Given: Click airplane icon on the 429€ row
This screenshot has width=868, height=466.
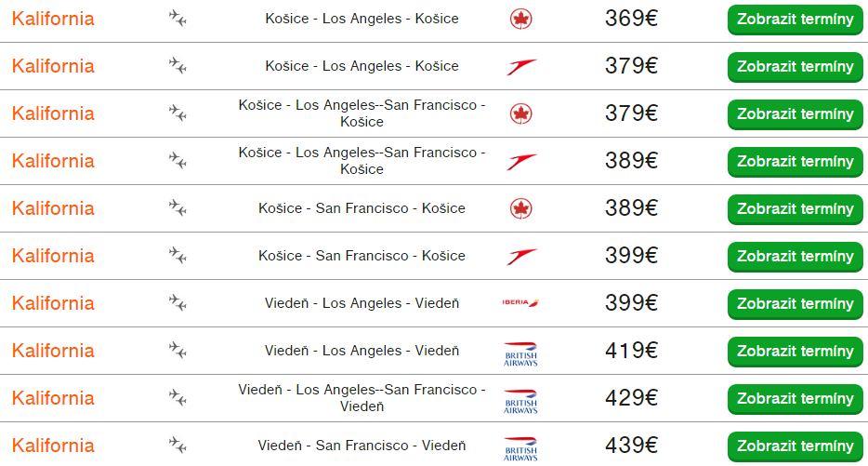Looking at the screenshot, I should [178, 397].
